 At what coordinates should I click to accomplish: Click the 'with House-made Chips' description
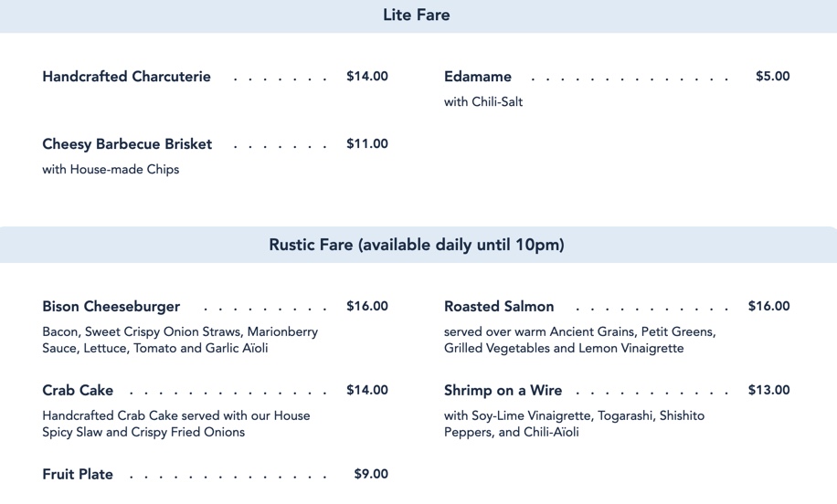point(111,170)
